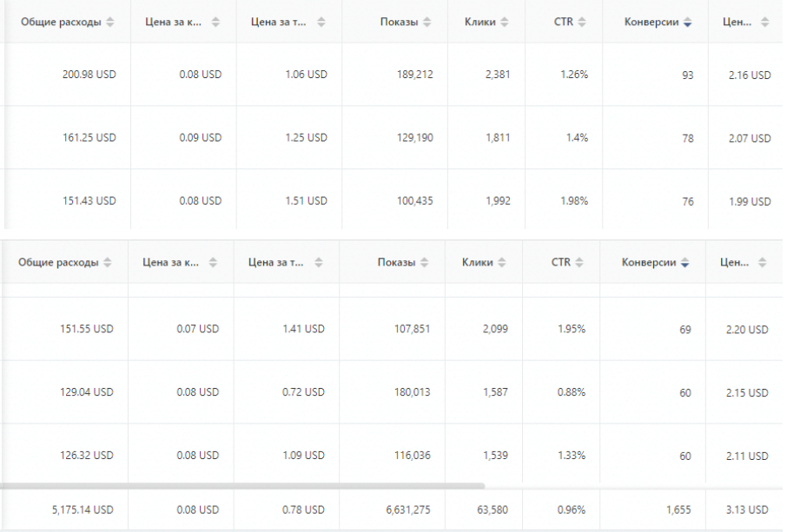Click sort icon of bottom Общие расходы
The image size is (787, 532).
coord(108,262)
